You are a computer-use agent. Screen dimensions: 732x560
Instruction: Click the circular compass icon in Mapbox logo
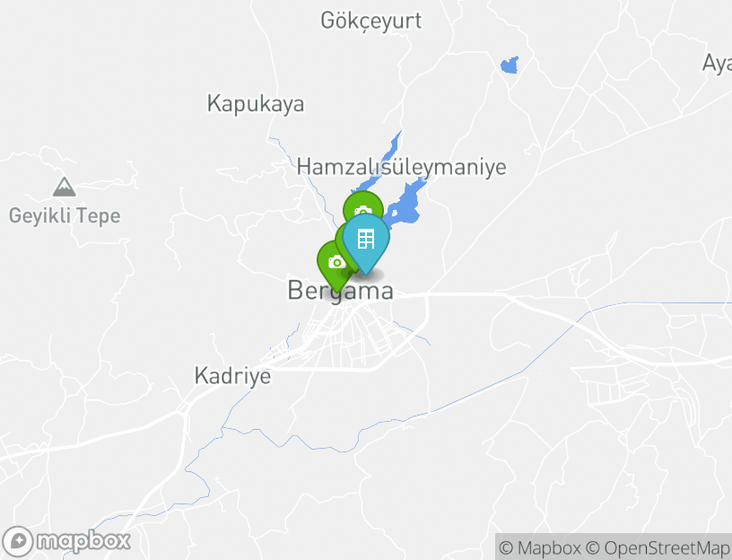17,541
